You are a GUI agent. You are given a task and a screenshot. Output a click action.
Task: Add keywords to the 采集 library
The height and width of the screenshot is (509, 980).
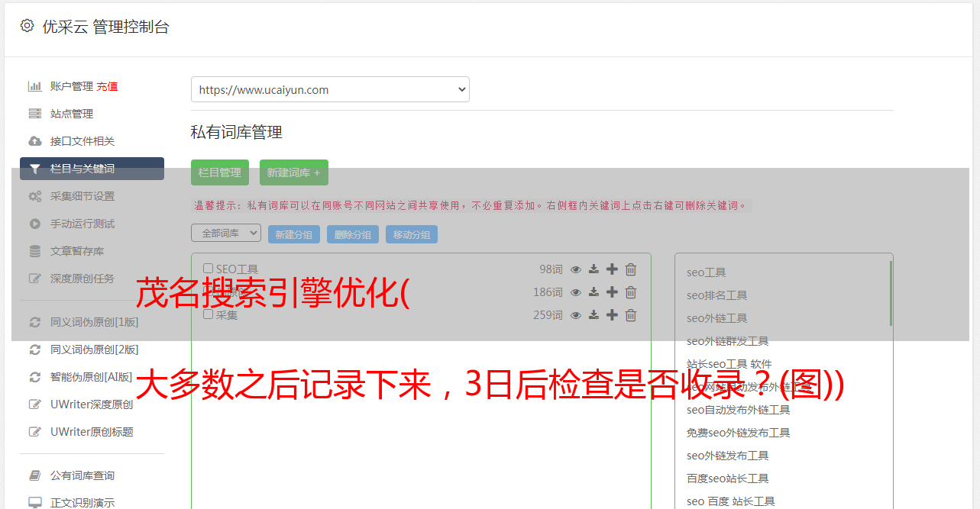612,315
